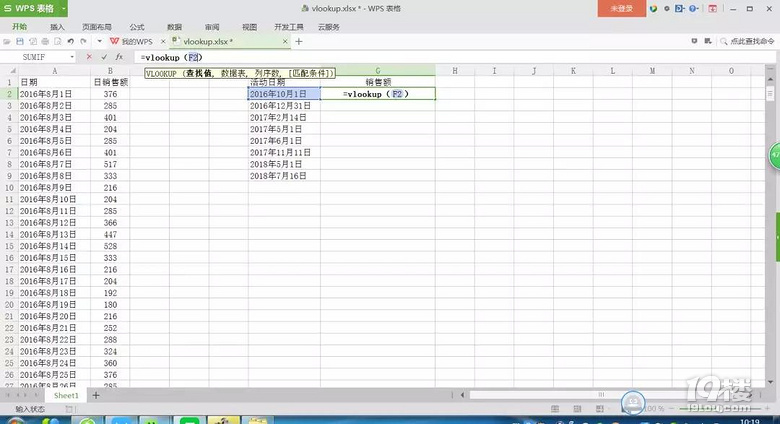Click the colorful shield skin icon in title bar
Image resolution: width=780 pixels, height=424 pixels.
coord(654,8)
